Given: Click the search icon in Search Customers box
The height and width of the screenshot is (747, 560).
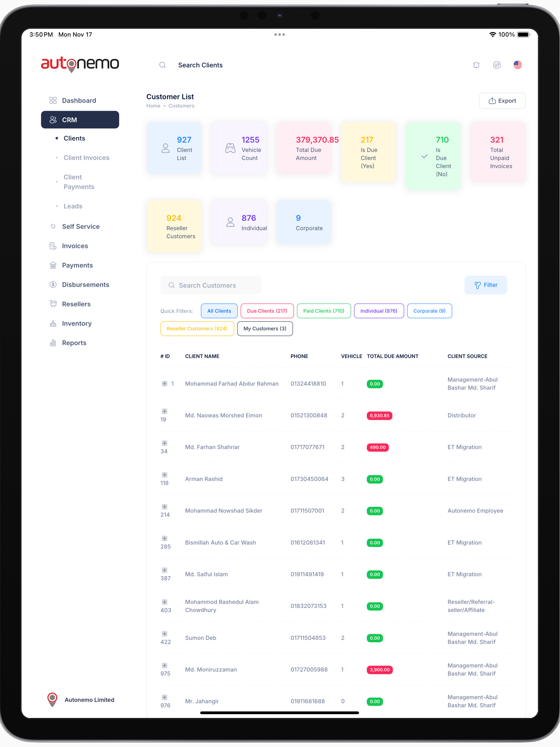Looking at the screenshot, I should (171, 285).
